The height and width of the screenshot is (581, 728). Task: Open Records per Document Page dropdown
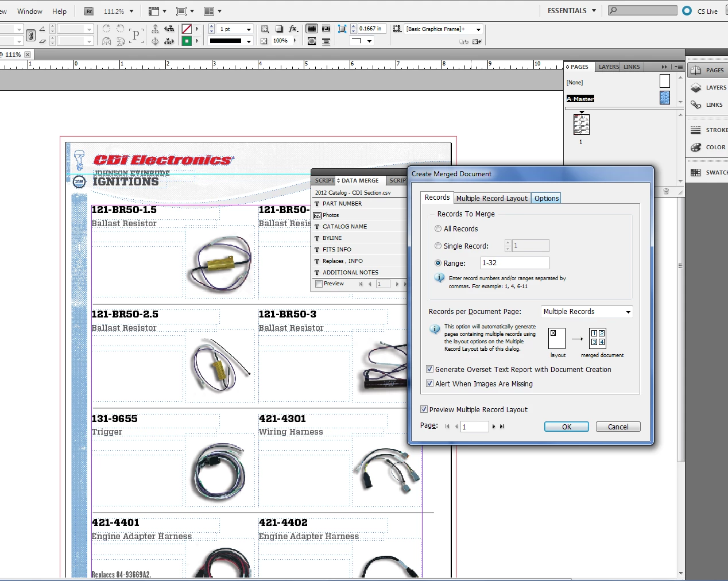[586, 312]
